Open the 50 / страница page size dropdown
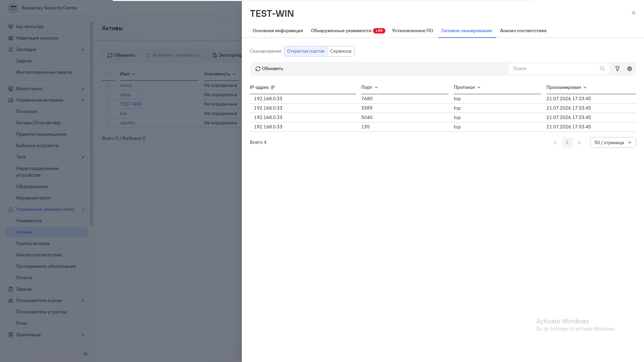644x362 pixels. (613, 142)
